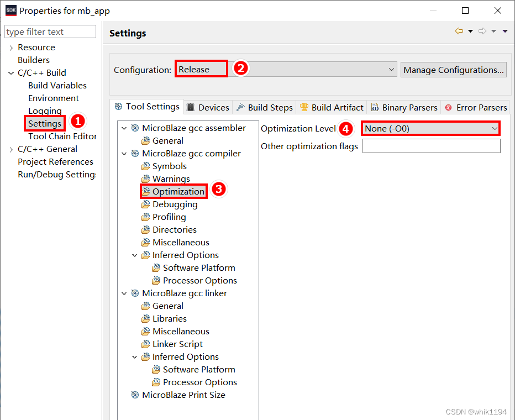
Task: Open the view menu triangle at top right
Action: (505, 31)
